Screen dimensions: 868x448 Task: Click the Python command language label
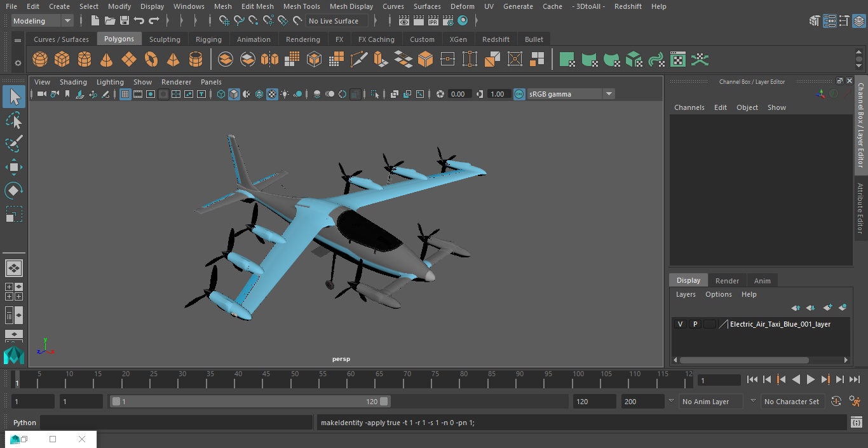tap(25, 423)
